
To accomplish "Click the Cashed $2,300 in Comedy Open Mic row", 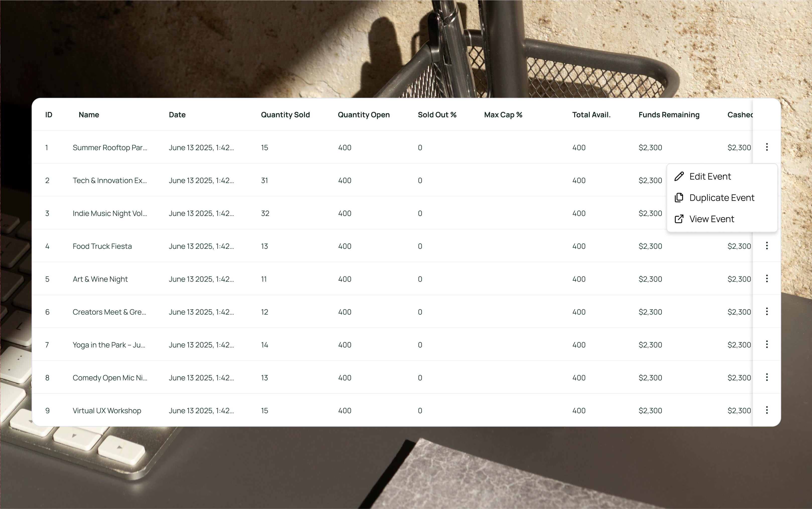I will tap(739, 378).
